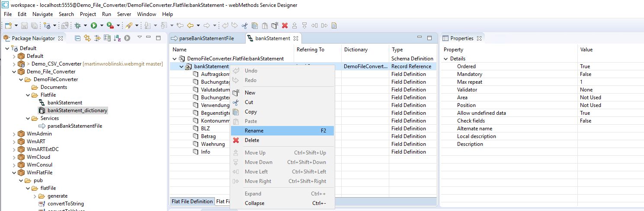Choose Delete in the context menu

pos(252,140)
